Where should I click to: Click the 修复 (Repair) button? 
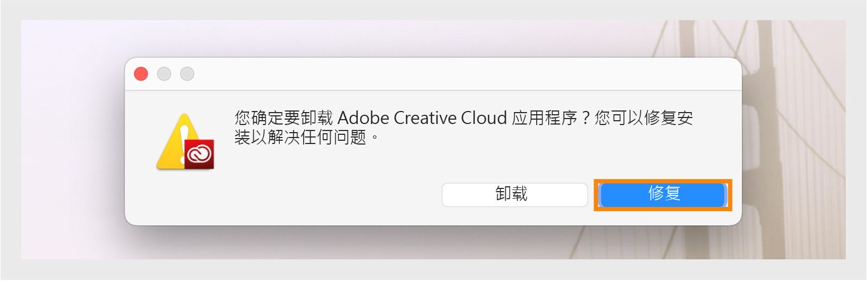coord(663,194)
